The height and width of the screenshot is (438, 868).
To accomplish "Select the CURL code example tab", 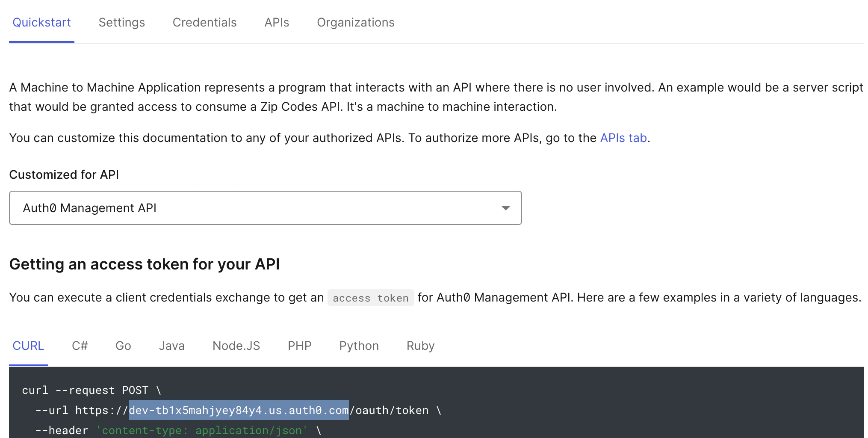I will (x=28, y=346).
